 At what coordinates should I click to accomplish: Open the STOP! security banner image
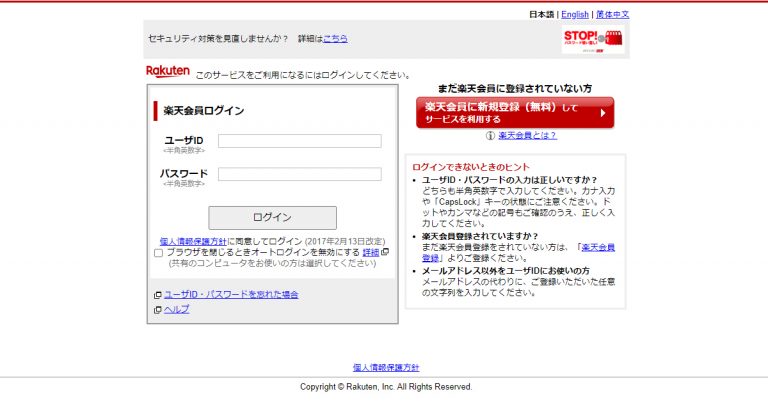[591, 40]
